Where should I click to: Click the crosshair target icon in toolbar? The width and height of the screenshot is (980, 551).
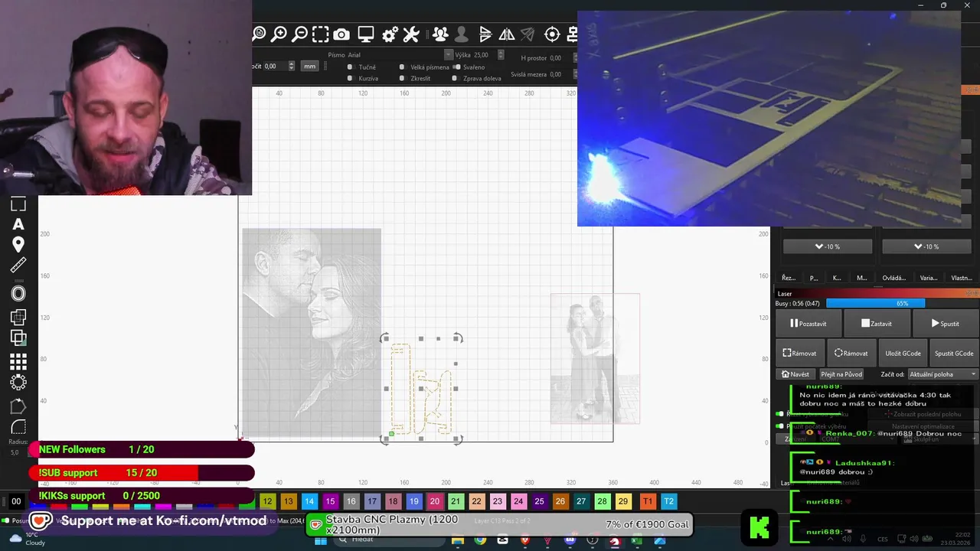(x=552, y=34)
